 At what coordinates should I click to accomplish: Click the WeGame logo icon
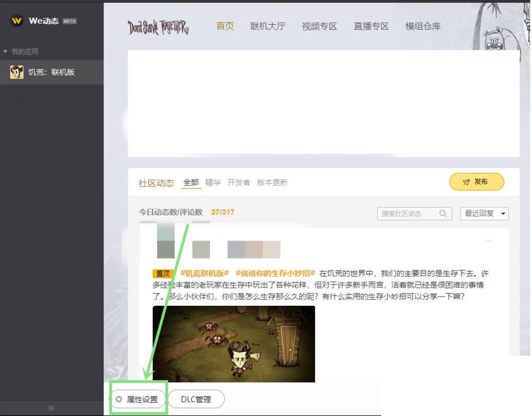(x=17, y=21)
